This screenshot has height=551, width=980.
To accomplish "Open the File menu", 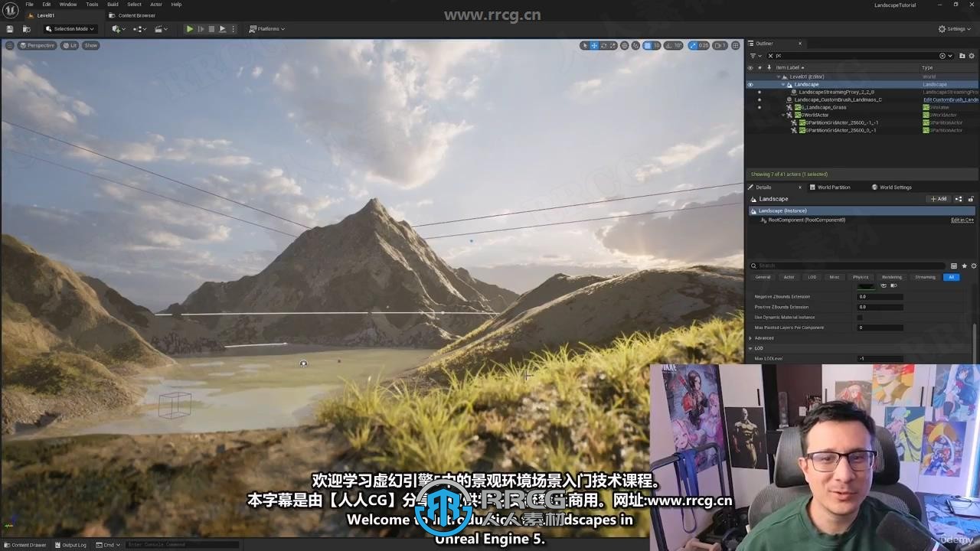I will [x=30, y=5].
